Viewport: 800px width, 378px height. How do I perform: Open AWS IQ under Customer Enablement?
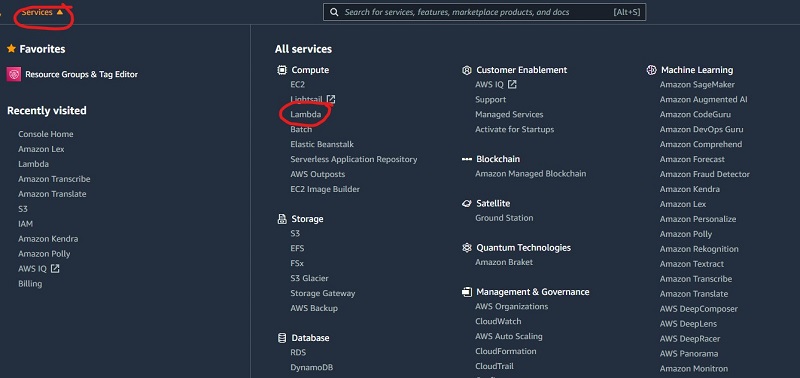coord(489,85)
